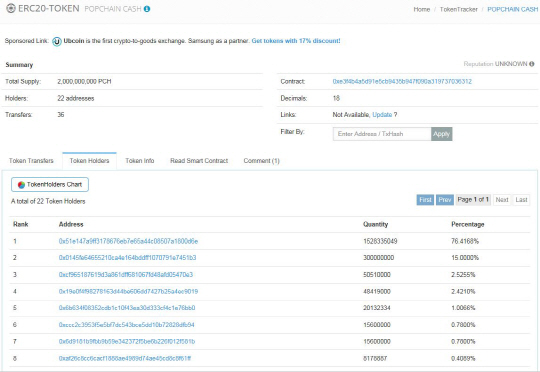Click the A total of 22 Token Holders text
This screenshot has width=540, height=372.
pos(48,201)
